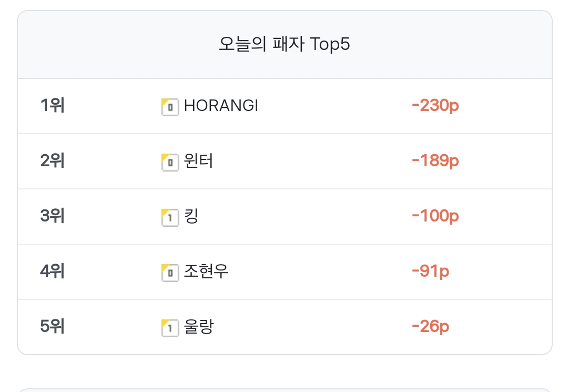The height and width of the screenshot is (392, 568).
Task: Click the 오늘의 패자 Top5 header
Action: point(285,44)
